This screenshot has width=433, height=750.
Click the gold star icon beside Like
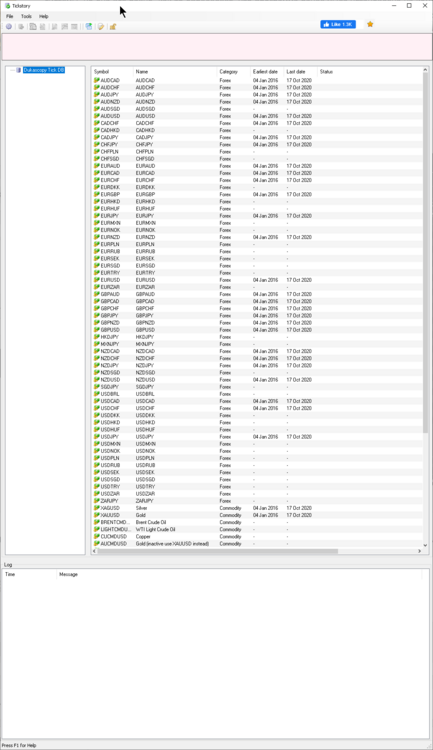[x=370, y=24]
